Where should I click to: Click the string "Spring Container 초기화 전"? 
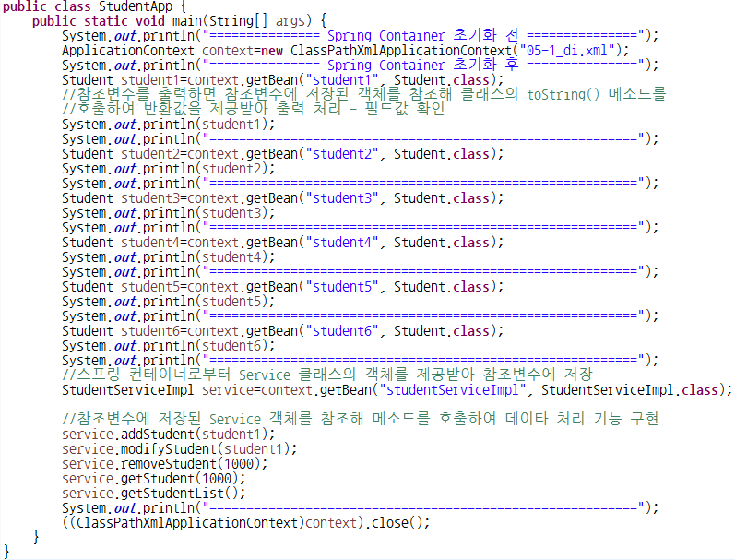coord(422,35)
